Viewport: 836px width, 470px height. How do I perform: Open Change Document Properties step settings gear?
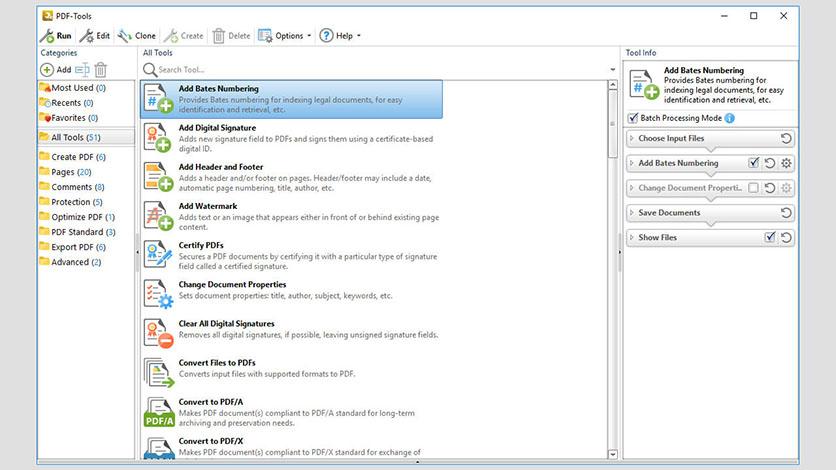[x=786, y=188]
